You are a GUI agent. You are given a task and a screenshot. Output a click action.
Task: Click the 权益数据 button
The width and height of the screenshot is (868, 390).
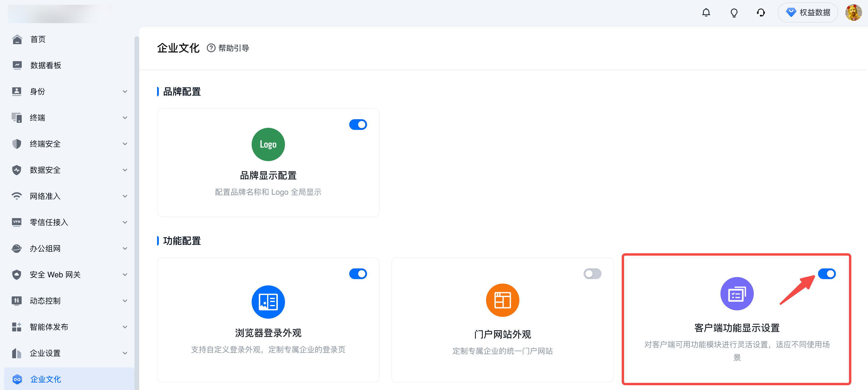point(808,12)
